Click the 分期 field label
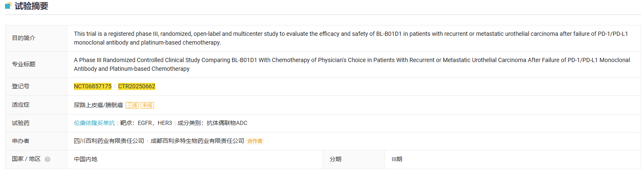 336,159
